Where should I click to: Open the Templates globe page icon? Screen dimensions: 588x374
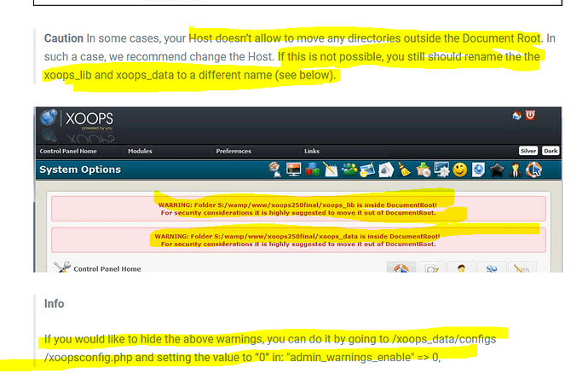478,170
